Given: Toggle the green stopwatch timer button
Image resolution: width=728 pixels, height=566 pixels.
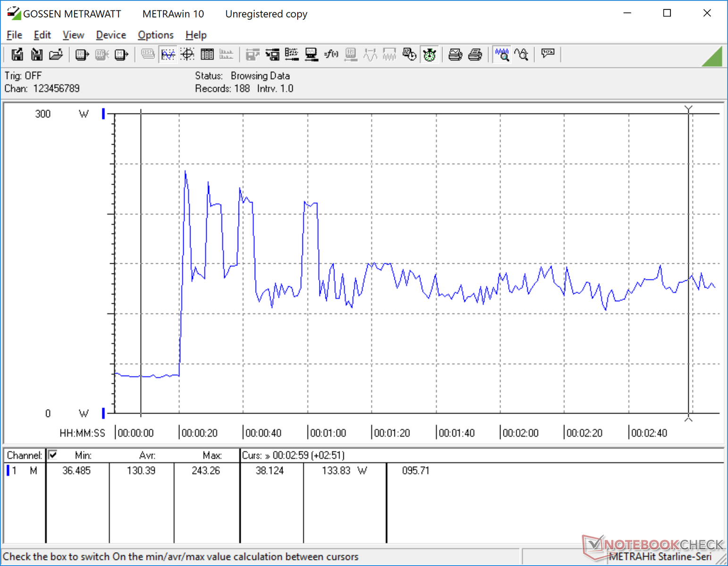Looking at the screenshot, I should pyautogui.click(x=429, y=55).
